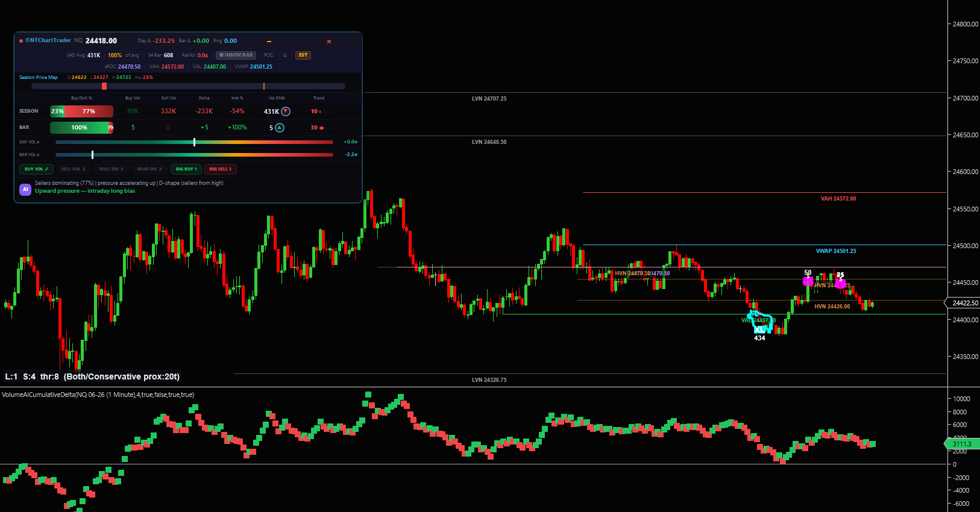980x512 pixels.
Task: Click the Session buy/sell 23% / 77% bar
Action: point(81,111)
